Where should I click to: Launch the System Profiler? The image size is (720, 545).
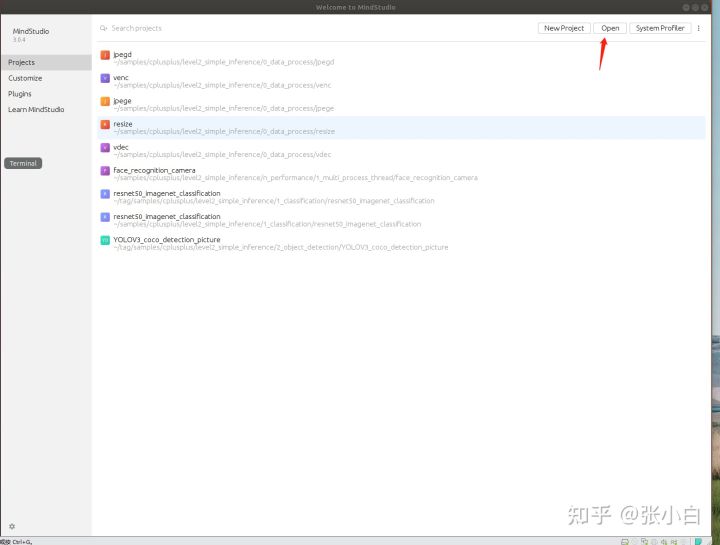click(x=660, y=28)
